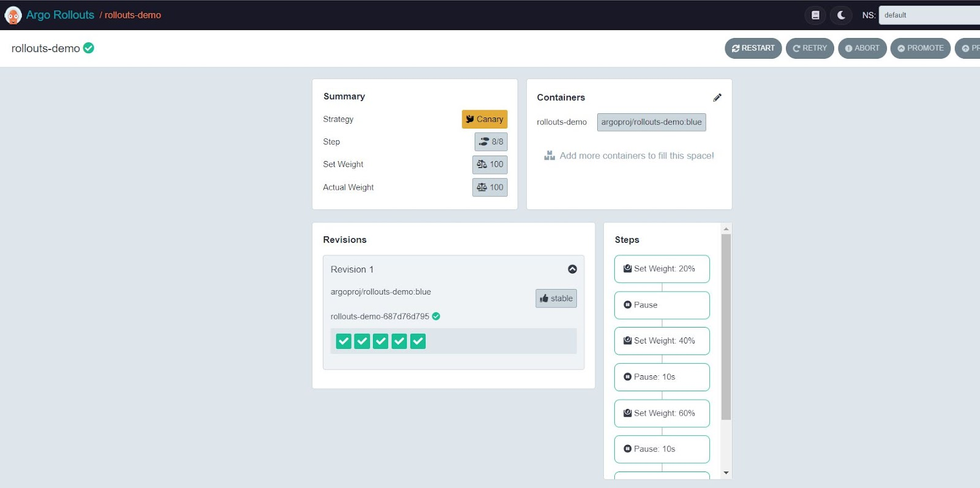
Task: Click the healthy status check beside rollouts-demo title
Action: coord(89,48)
